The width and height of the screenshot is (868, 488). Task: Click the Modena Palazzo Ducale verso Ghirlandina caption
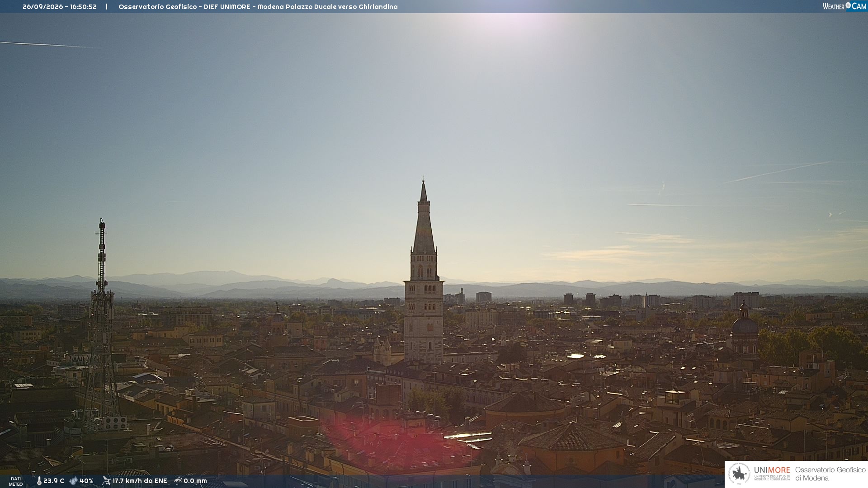coord(328,7)
